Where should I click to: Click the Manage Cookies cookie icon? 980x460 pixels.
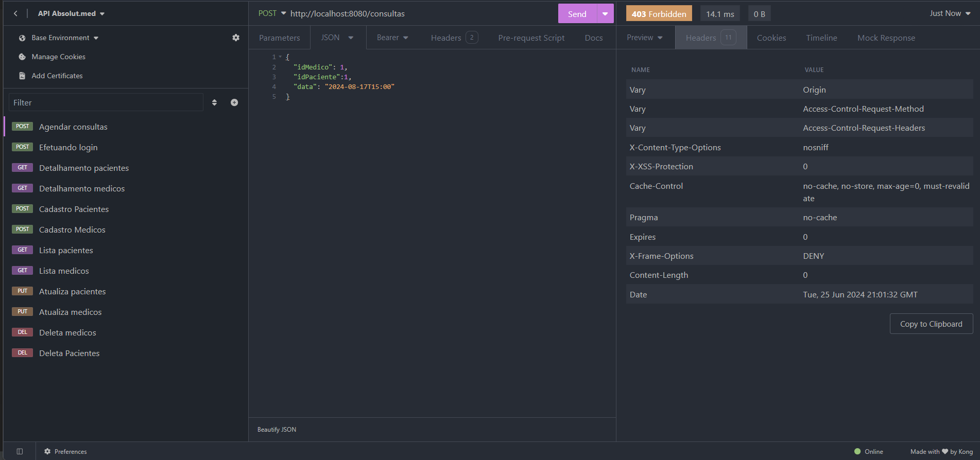pyautogui.click(x=22, y=57)
